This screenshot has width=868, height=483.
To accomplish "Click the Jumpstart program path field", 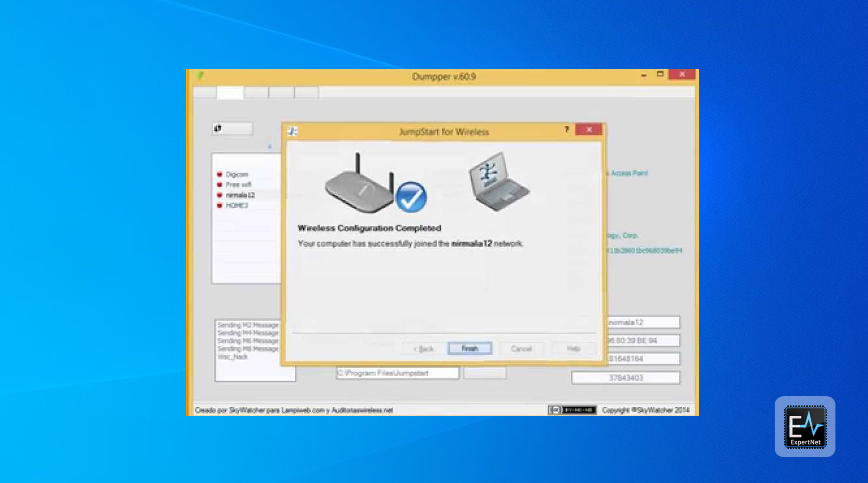I will pyautogui.click(x=397, y=373).
